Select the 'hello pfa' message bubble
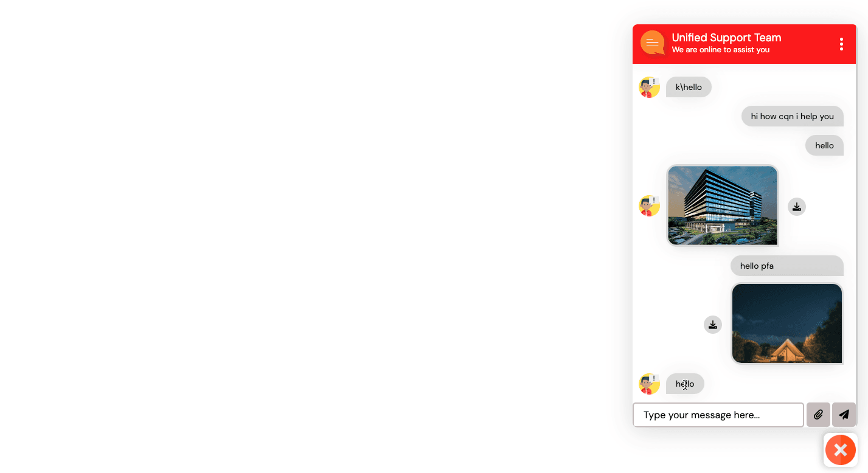The image size is (868, 473). (x=787, y=266)
